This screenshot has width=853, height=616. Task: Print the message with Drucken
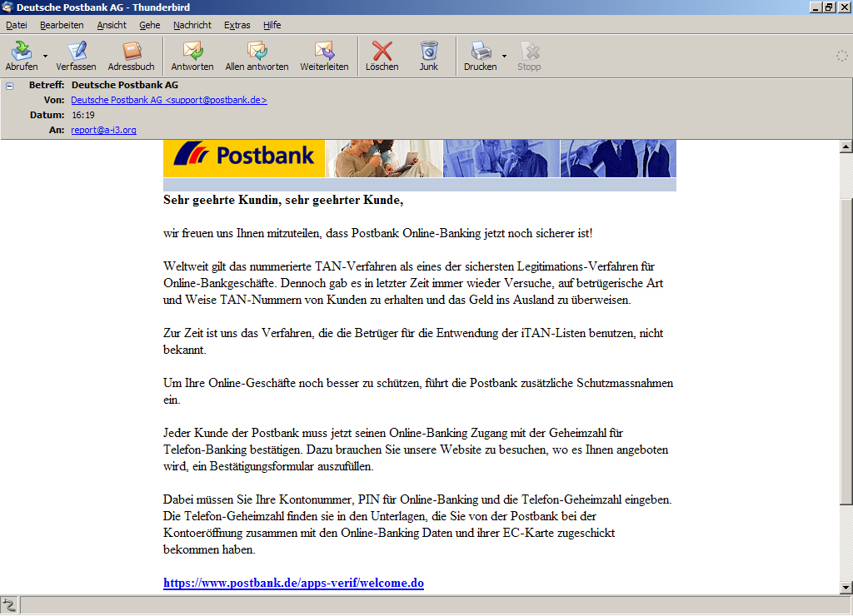[481, 56]
